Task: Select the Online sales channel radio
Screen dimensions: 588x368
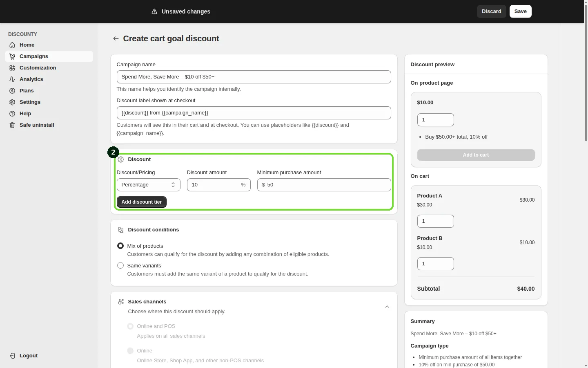Action: coord(130,351)
